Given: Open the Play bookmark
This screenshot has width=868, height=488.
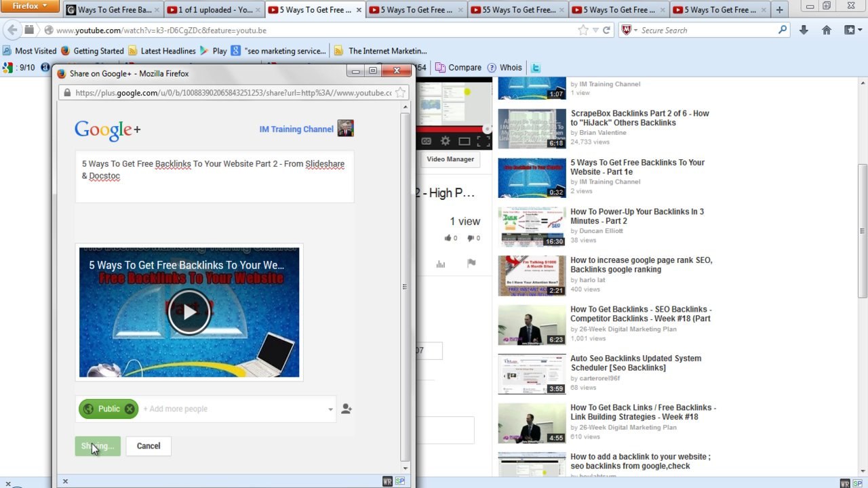Looking at the screenshot, I should tap(213, 51).
